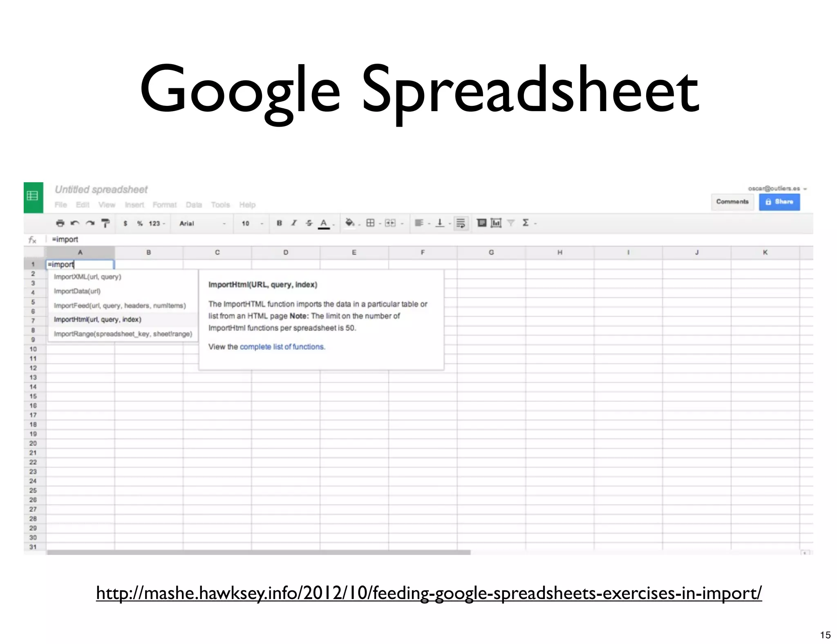Insert chart icon in toolbar
The height and width of the screenshot is (644, 837).
pyautogui.click(x=496, y=223)
